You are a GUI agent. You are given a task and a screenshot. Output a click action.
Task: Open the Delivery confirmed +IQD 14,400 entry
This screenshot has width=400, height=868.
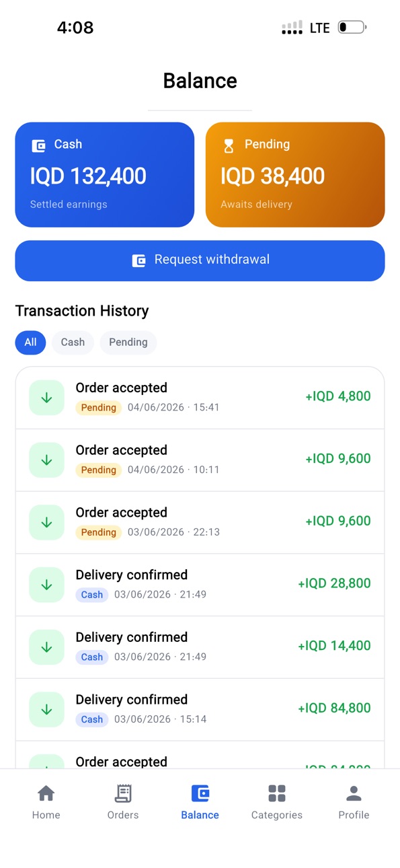tap(200, 647)
